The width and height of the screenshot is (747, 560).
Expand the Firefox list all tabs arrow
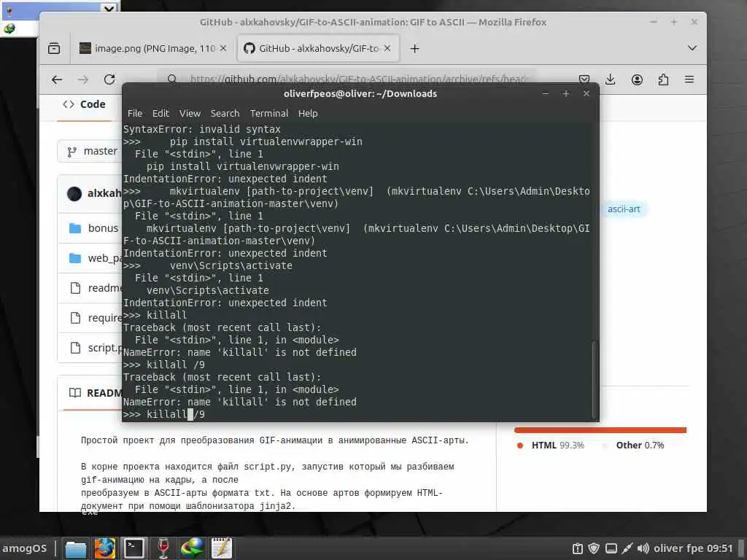[692, 48]
